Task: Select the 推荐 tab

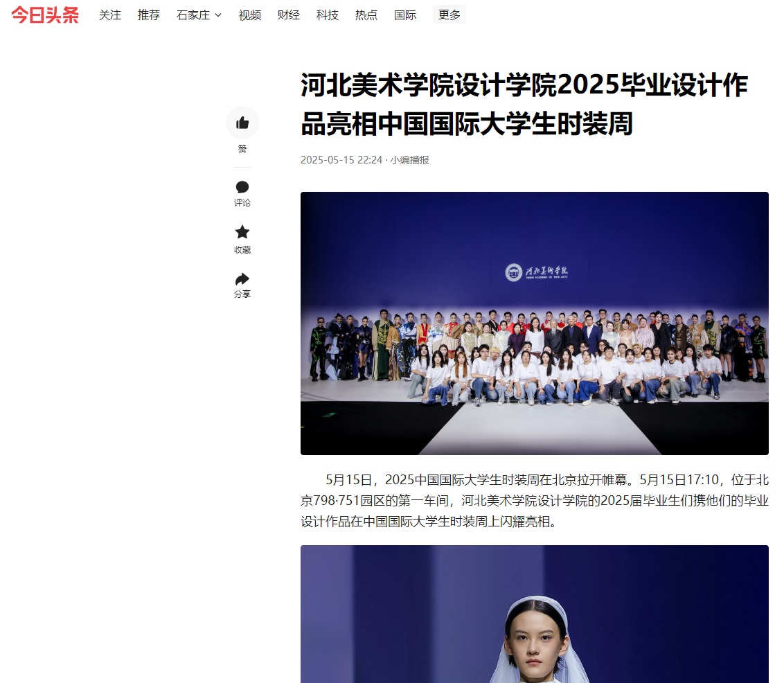Action: pos(148,15)
